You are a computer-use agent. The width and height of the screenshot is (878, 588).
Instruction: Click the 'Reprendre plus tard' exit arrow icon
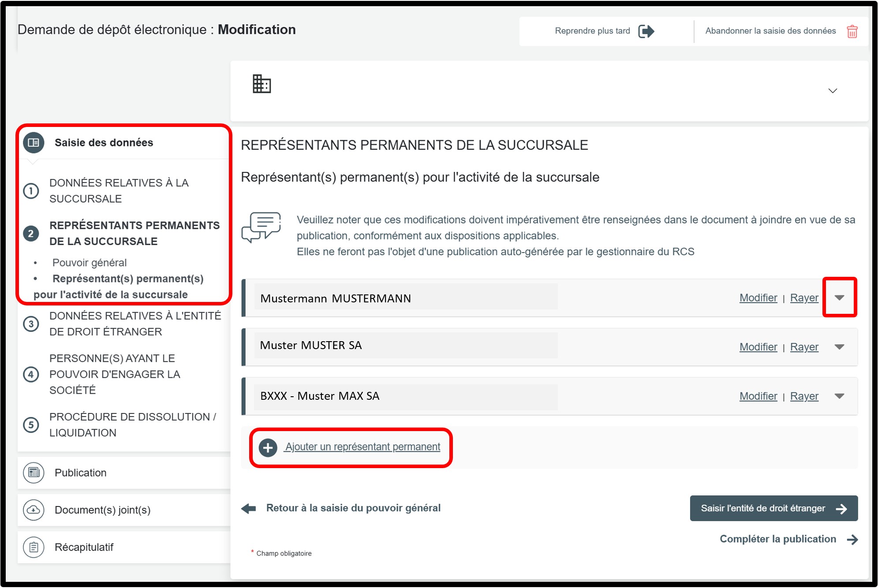(646, 31)
